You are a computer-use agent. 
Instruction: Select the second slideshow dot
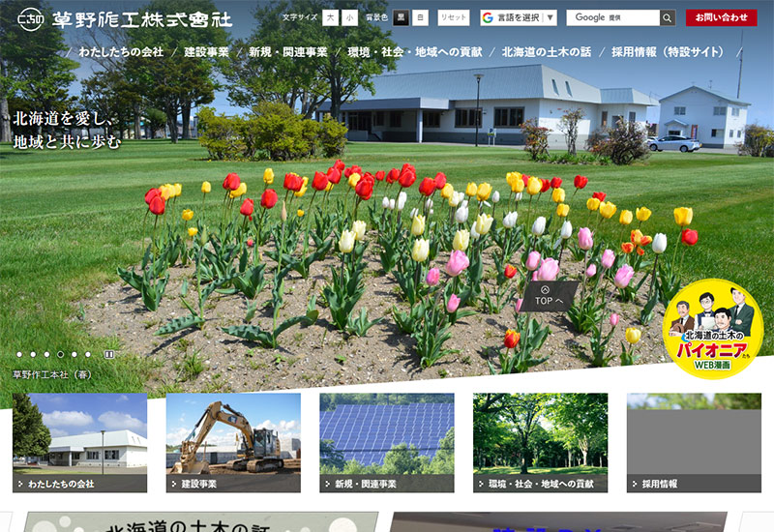point(33,354)
